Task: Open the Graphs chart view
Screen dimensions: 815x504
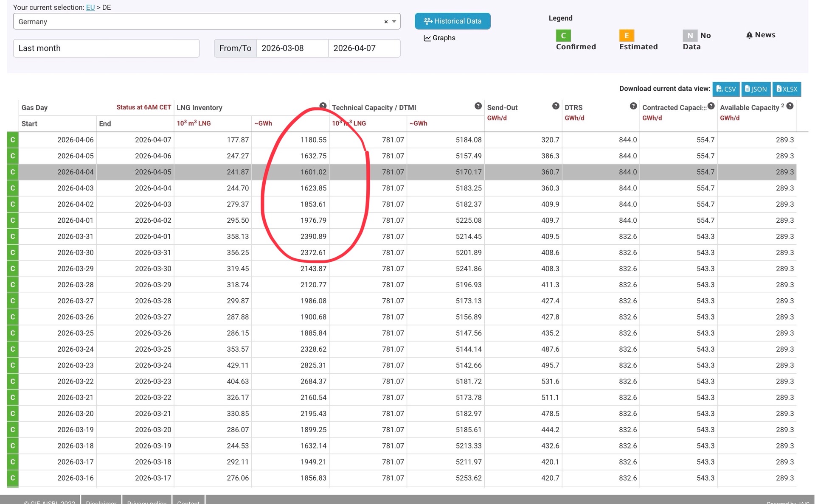Action: point(439,38)
